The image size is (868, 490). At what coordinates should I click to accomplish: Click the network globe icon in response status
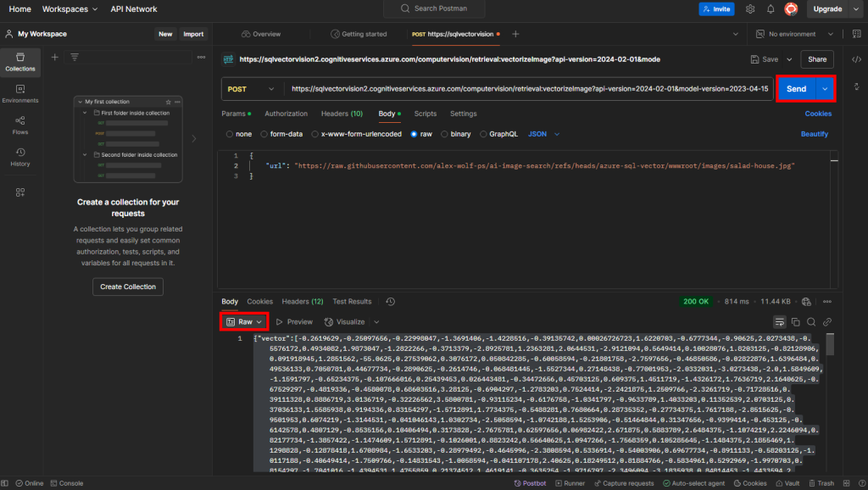[x=806, y=302]
